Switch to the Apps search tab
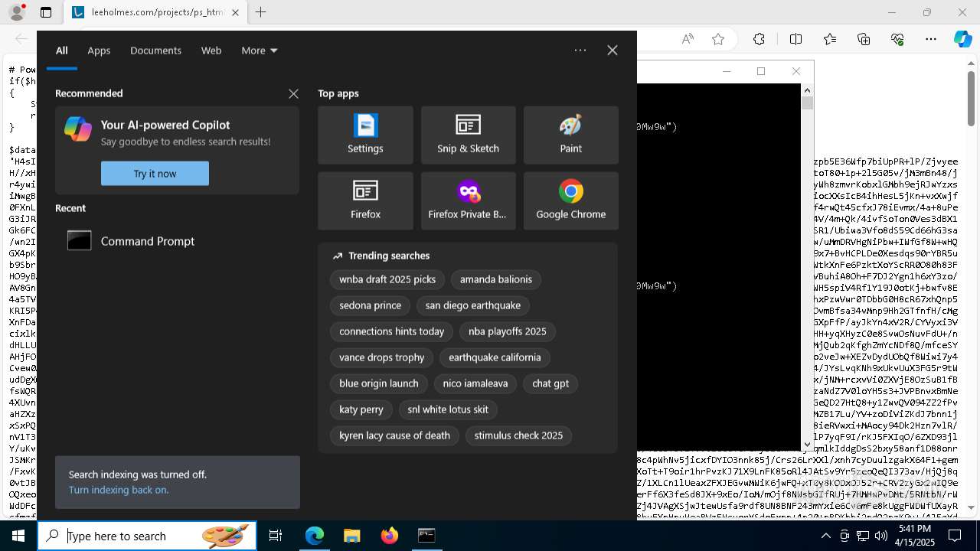Image resolution: width=980 pixels, height=551 pixels. click(99, 51)
